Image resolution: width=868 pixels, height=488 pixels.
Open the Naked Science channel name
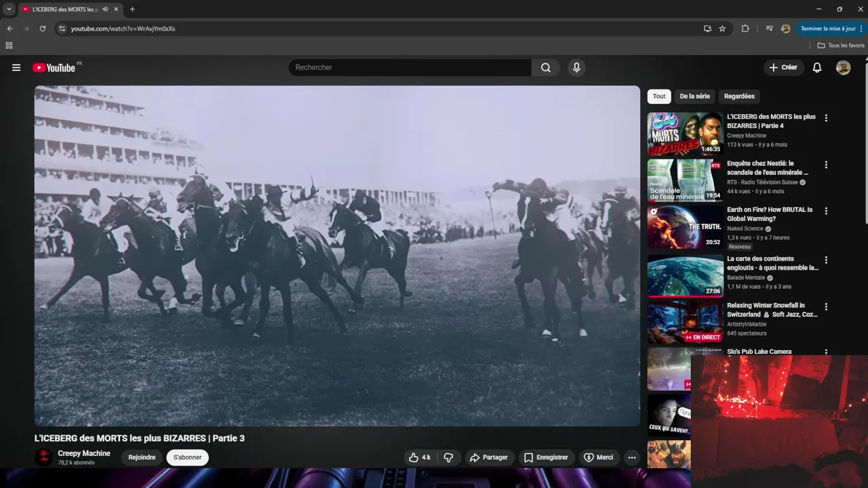tap(745, 229)
